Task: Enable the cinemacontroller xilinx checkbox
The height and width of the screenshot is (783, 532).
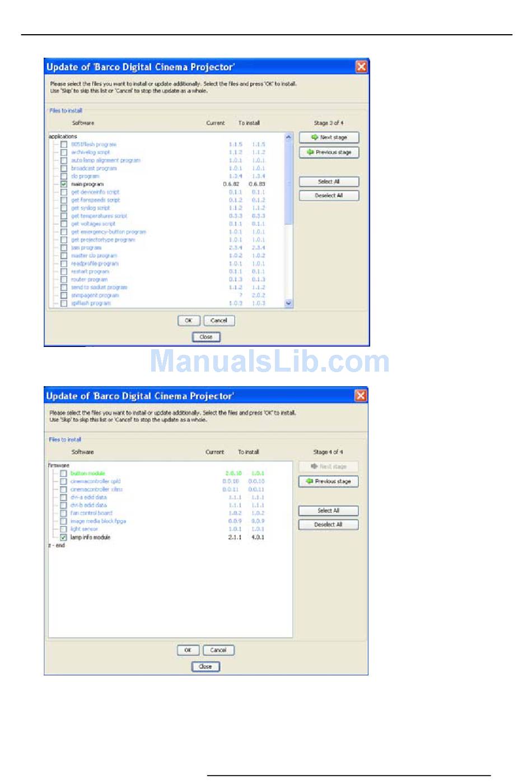Action: (63, 489)
